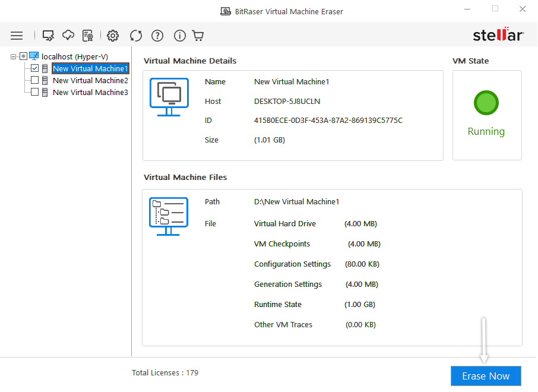Collapse the localhost (Hyper-V) tree node
This screenshot has height=392, width=538.
(14, 56)
